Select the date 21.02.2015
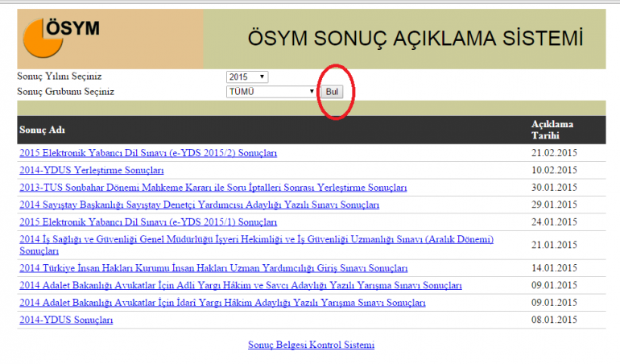 click(x=554, y=153)
